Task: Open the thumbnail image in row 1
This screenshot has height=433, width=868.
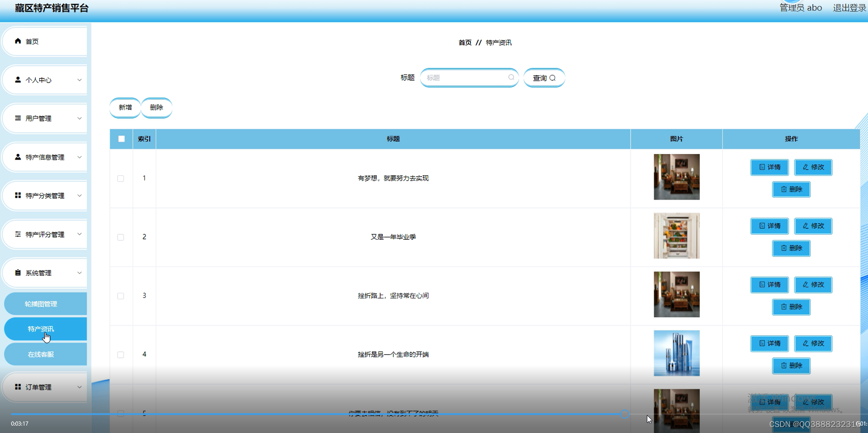Action: tap(676, 177)
